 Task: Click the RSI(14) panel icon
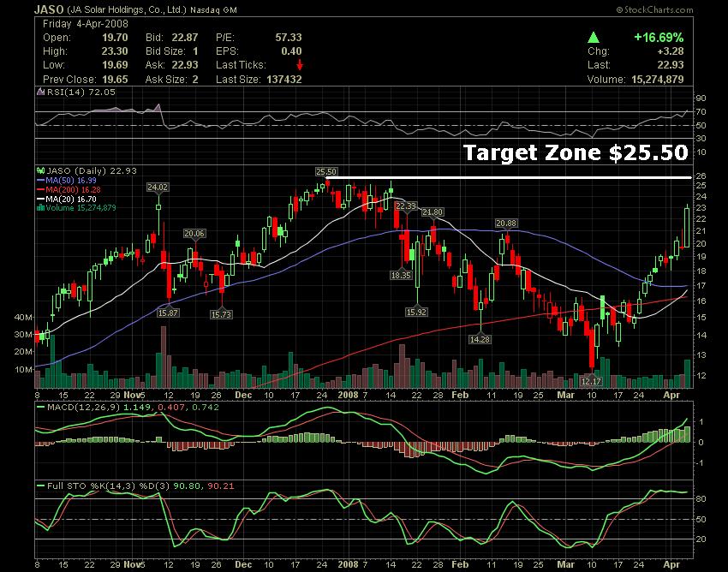pos(41,92)
